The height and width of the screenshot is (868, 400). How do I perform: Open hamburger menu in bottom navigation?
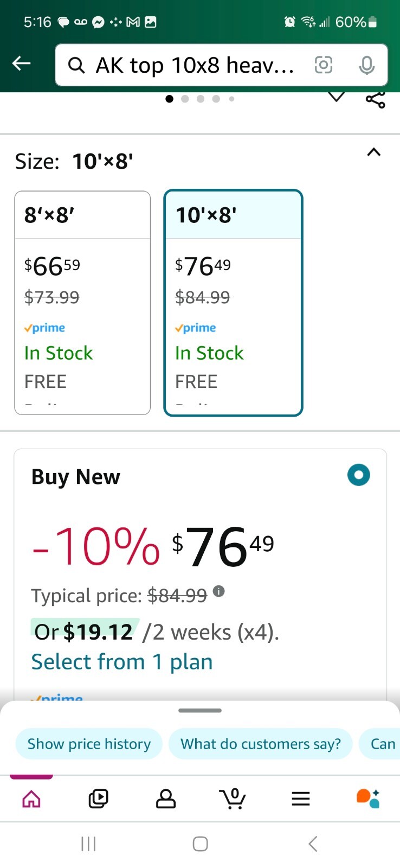[x=301, y=798]
